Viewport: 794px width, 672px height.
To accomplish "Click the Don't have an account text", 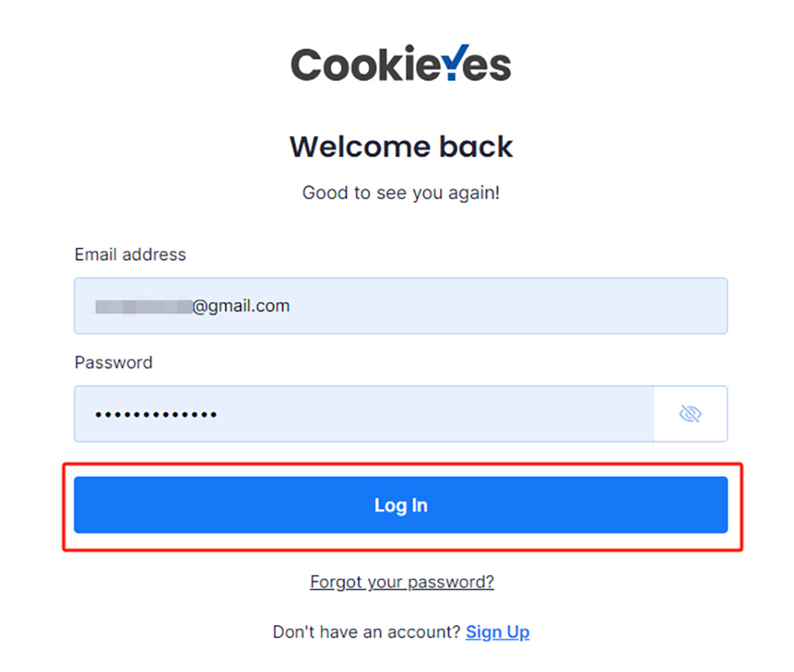I will point(367,632).
